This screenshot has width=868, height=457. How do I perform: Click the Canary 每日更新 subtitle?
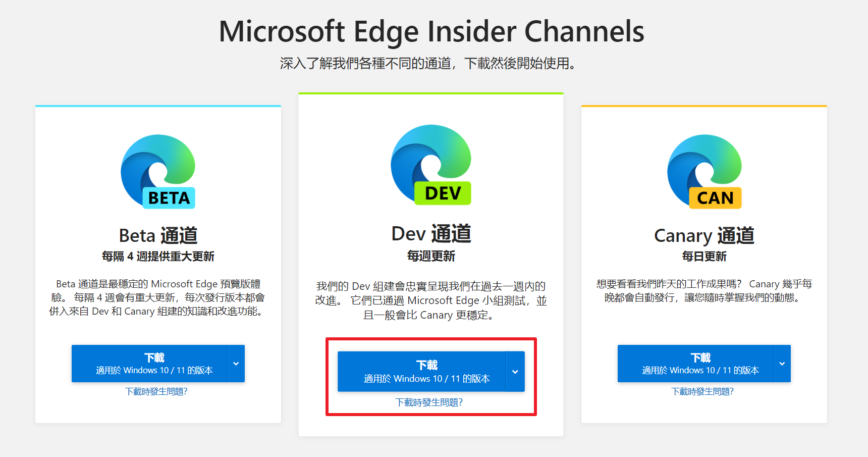click(x=704, y=257)
